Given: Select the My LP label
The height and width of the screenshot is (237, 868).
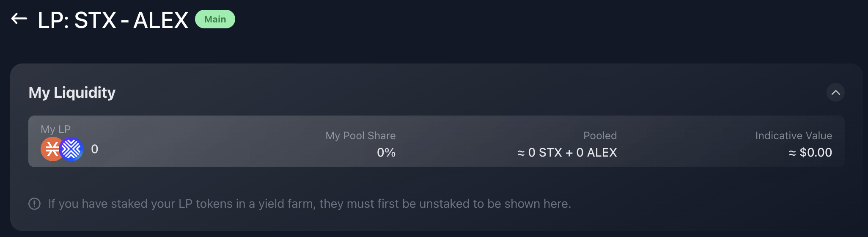Looking at the screenshot, I should tap(55, 129).
